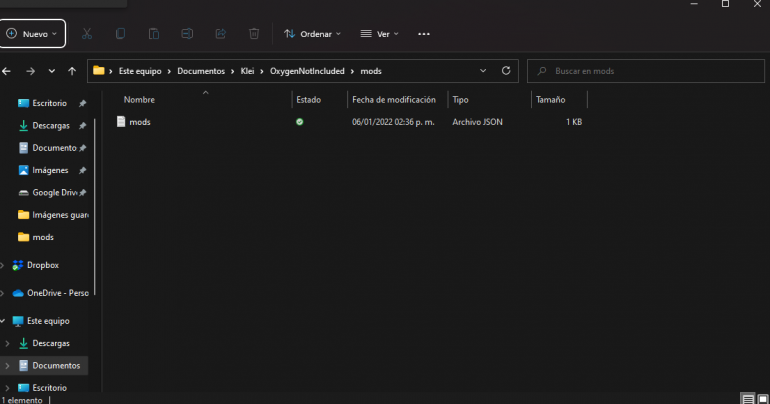Click the green sync status icon

click(300, 122)
